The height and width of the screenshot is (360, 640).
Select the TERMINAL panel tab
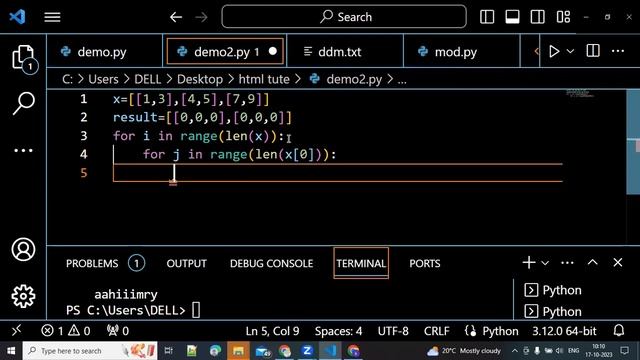click(361, 263)
